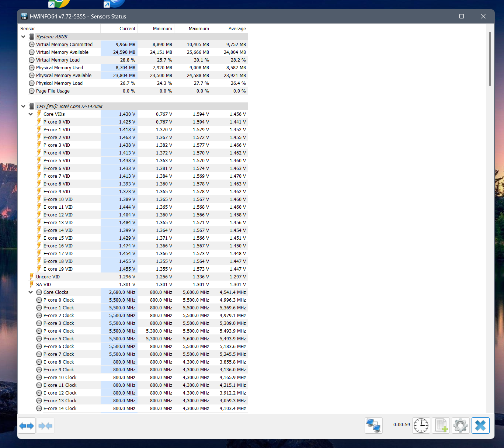Reset the elapsed time clock icon
Image resolution: width=504 pixels, height=448 pixels.
pyautogui.click(x=421, y=426)
